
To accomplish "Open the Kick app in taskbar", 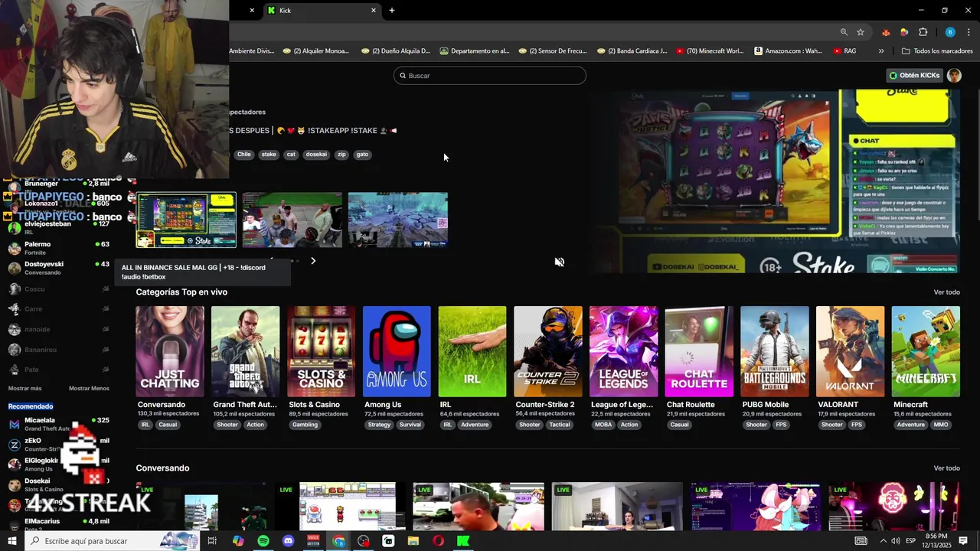I will tap(464, 541).
